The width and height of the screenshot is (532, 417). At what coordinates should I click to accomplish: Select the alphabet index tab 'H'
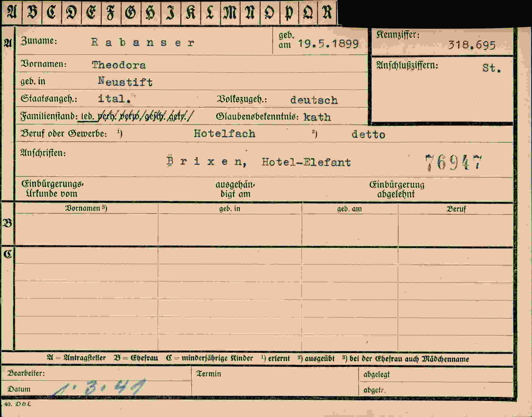coord(151,13)
